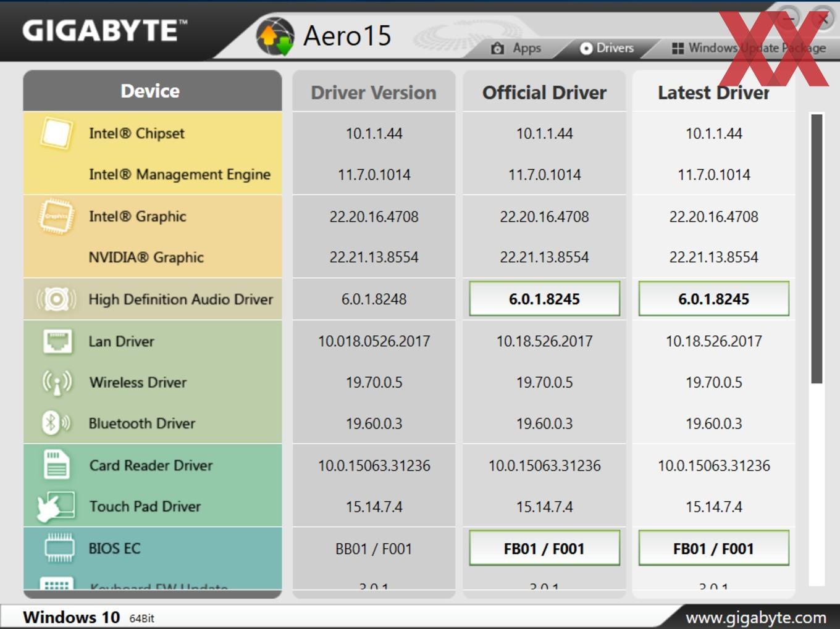Click the Touch Pad Driver icon
840x629 pixels.
pyautogui.click(x=56, y=507)
